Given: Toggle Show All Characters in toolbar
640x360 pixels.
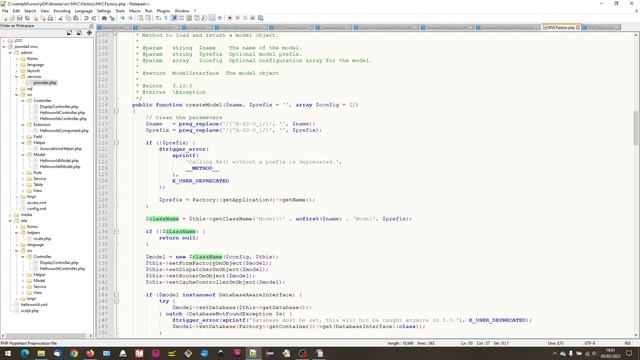Looking at the screenshot, I should (x=166, y=18).
